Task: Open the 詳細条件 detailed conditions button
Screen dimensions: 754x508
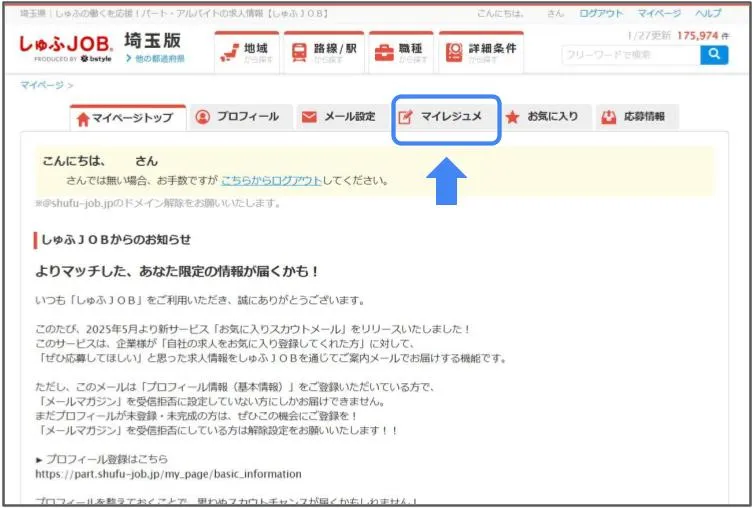Action: pos(482,51)
